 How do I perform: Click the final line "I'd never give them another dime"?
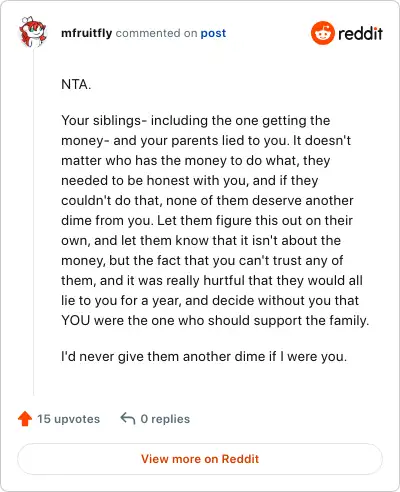point(204,356)
